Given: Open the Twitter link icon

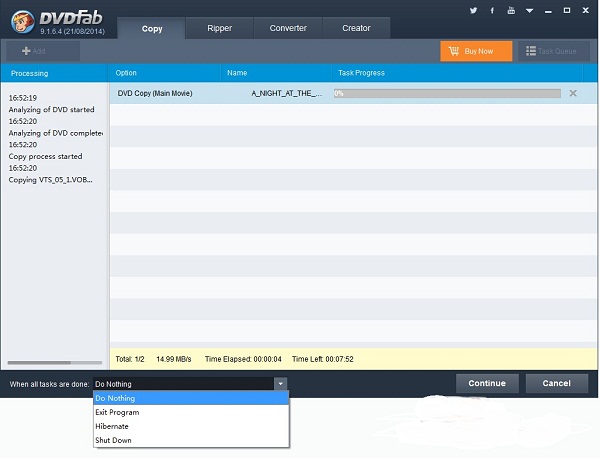Looking at the screenshot, I should tap(473, 10).
